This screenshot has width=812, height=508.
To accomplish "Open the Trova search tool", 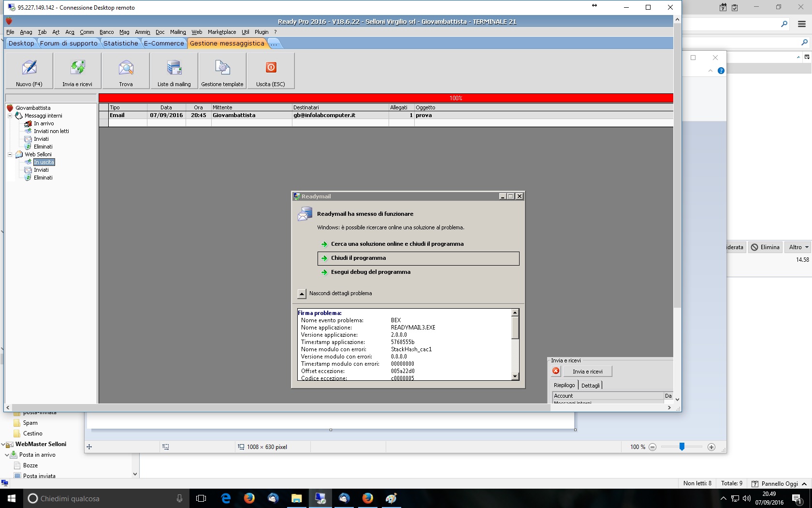I will [126, 71].
